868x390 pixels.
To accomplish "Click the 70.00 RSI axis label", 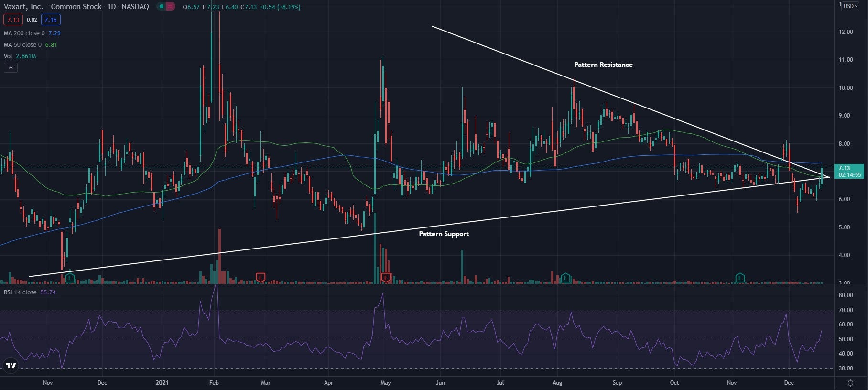I will 846,310.
